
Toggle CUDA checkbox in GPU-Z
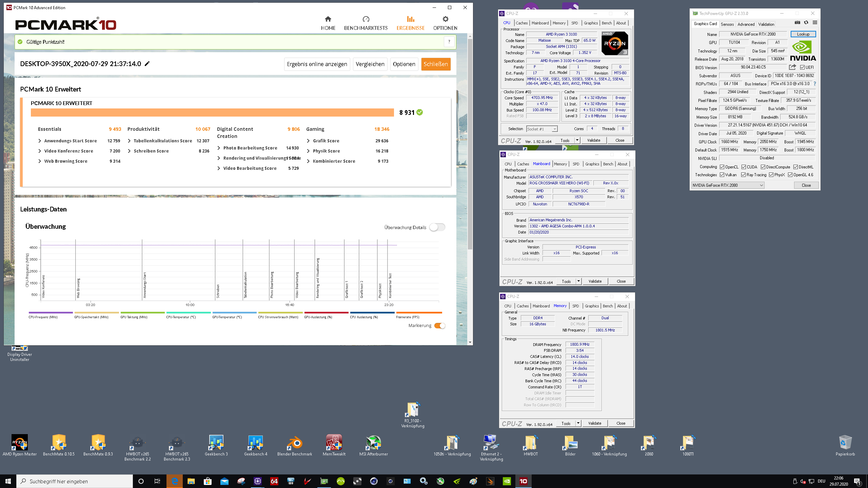pyautogui.click(x=744, y=167)
